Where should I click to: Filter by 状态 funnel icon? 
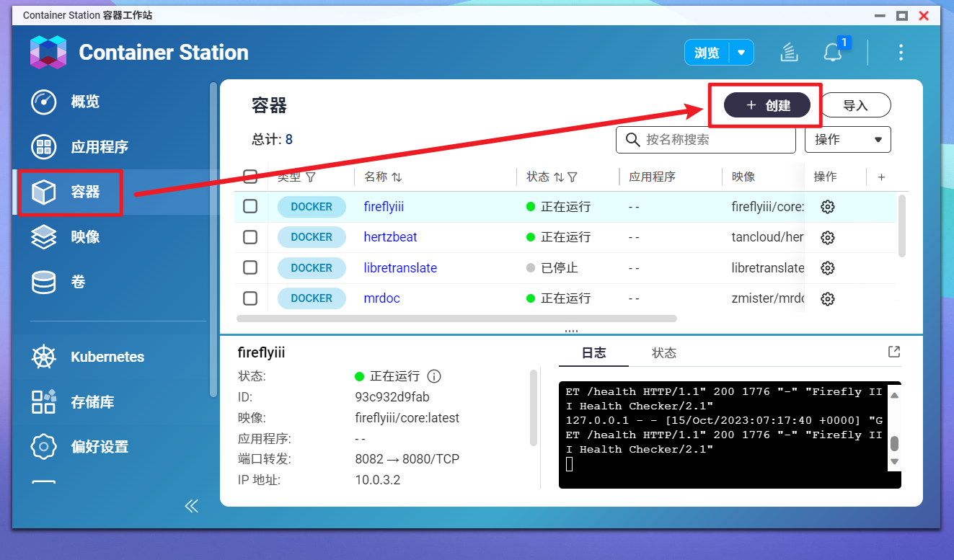coord(573,177)
